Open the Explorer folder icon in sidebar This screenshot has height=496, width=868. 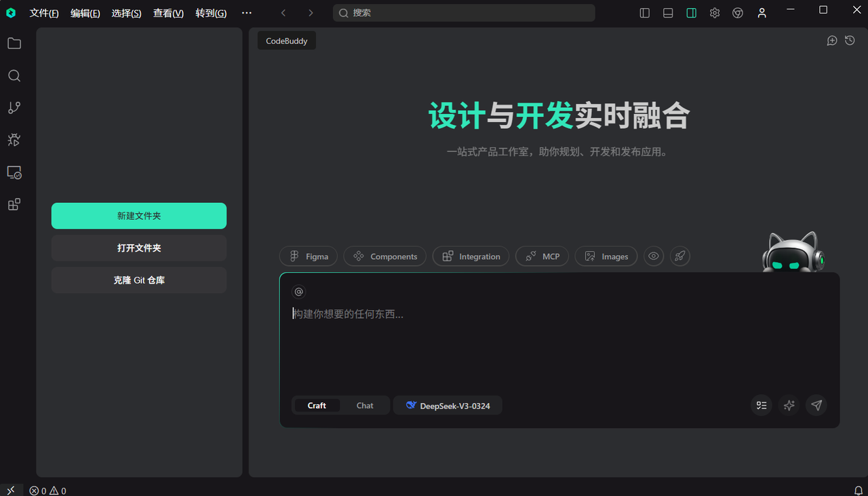[x=14, y=43]
